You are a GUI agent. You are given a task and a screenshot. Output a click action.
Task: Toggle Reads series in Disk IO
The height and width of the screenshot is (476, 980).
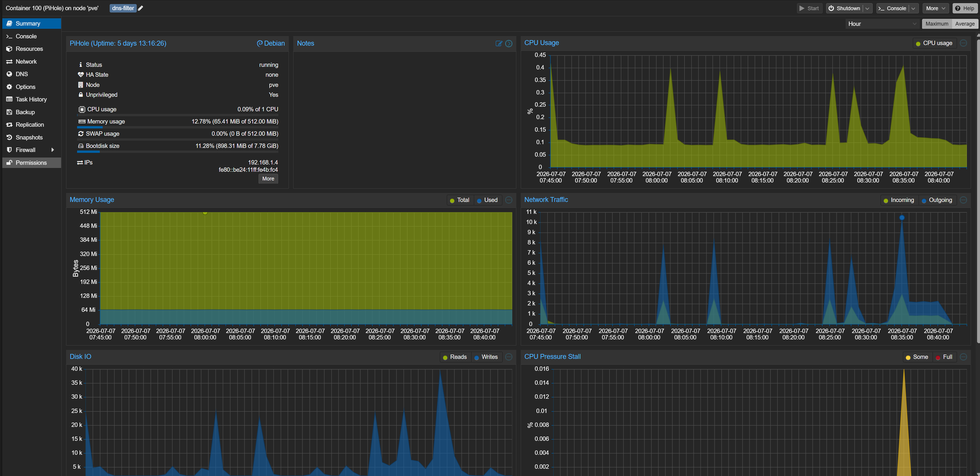coord(455,357)
